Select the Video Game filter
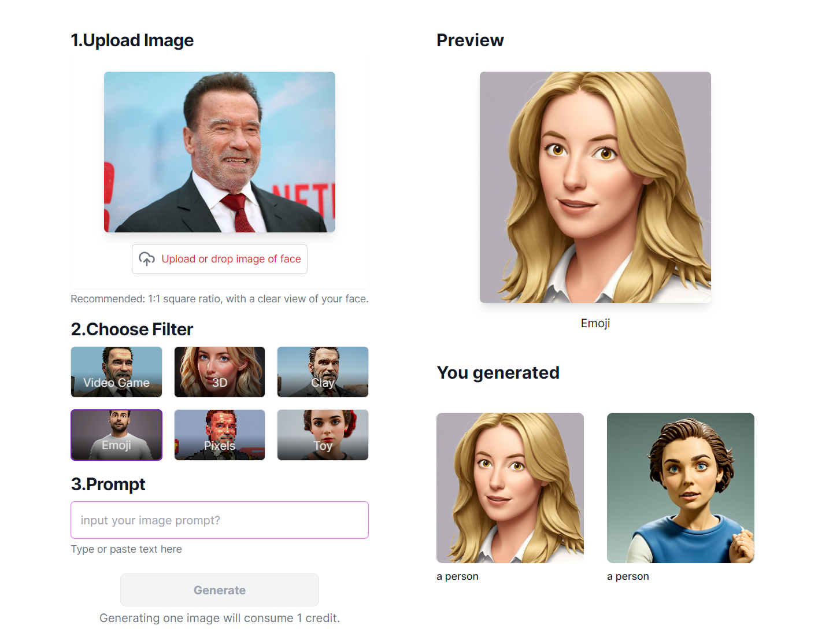818x644 pixels. 116,372
